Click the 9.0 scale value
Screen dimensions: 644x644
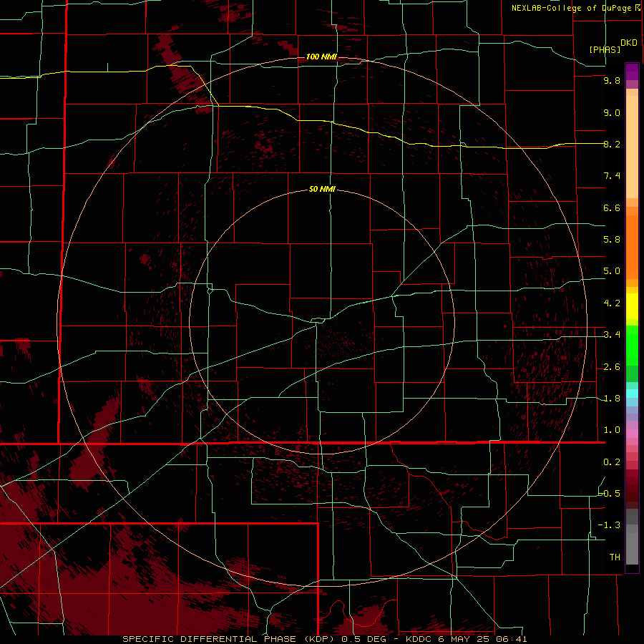click(612, 112)
